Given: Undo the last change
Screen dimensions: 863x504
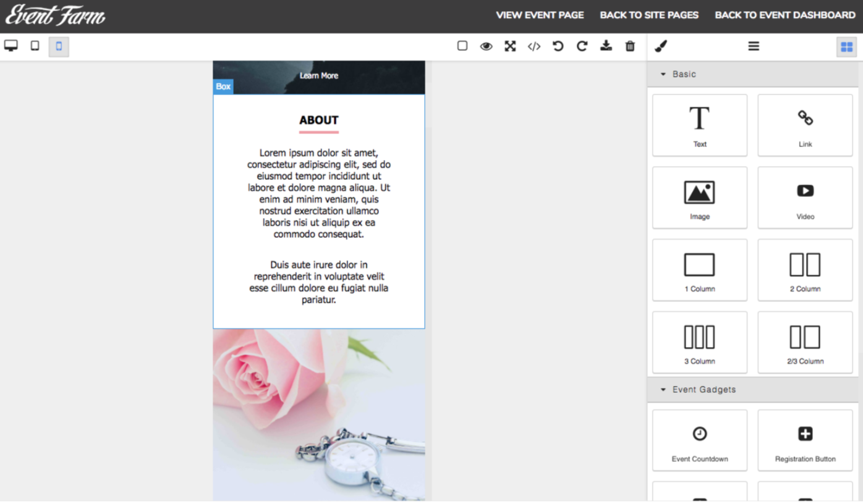Looking at the screenshot, I should (x=558, y=46).
